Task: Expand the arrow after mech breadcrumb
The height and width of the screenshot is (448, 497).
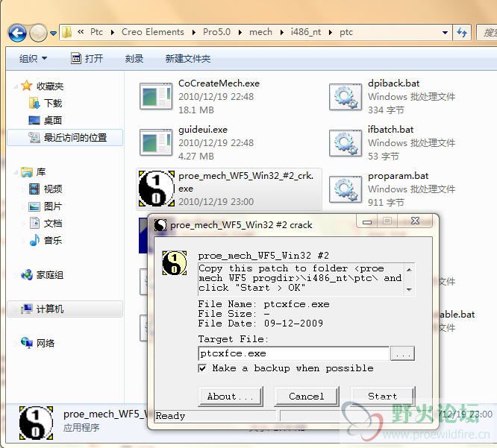Action: [282, 32]
